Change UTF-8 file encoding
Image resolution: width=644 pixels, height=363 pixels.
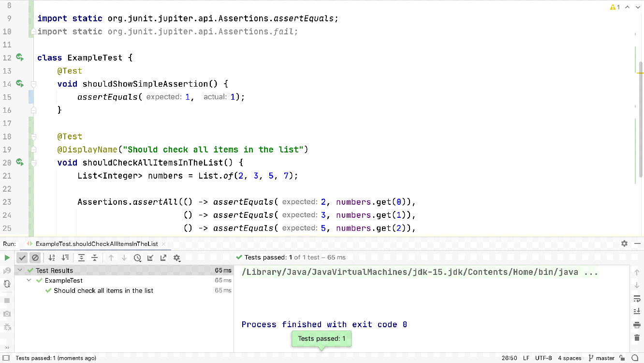(543, 358)
